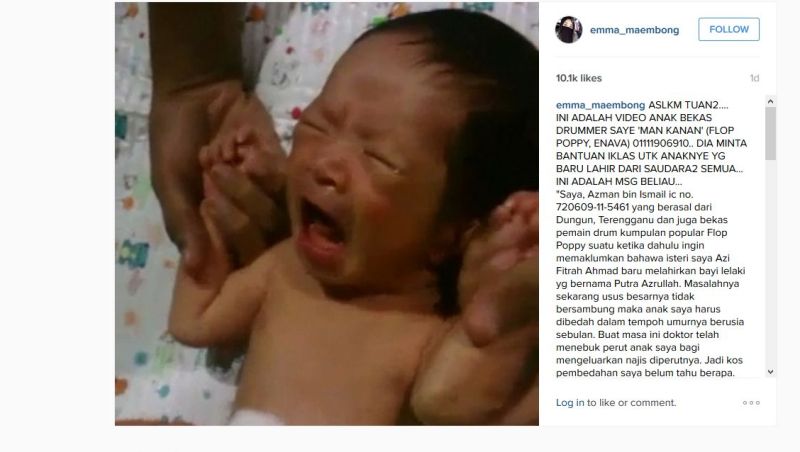800x452 pixels.
Task: Click the 'to like or comment' text
Action: [x=631, y=403]
